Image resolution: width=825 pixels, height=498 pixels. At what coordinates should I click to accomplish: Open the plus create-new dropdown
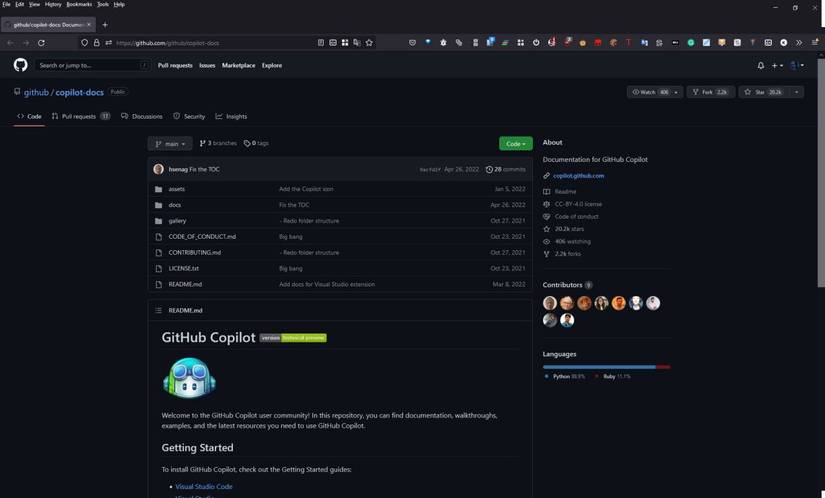(x=777, y=65)
